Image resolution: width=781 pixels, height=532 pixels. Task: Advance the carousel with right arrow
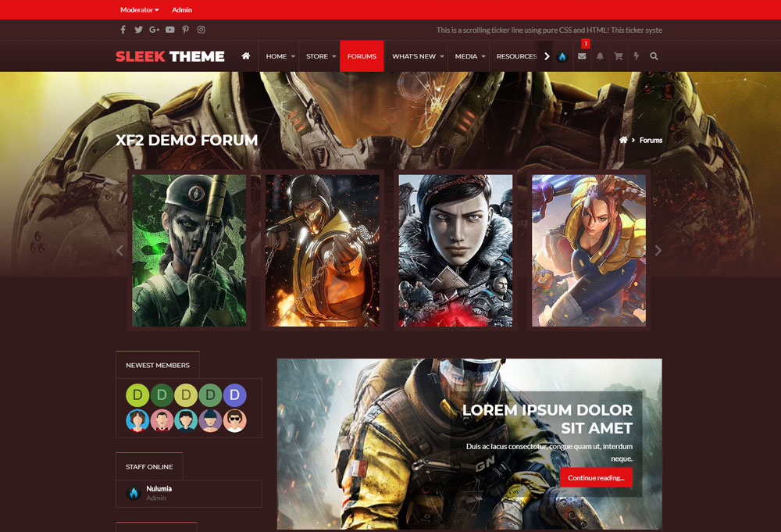click(x=658, y=251)
